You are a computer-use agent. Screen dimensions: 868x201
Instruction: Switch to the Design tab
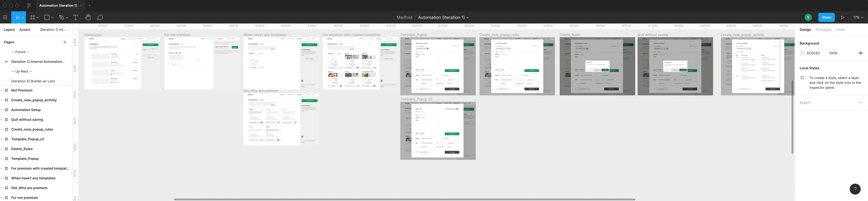(x=805, y=30)
